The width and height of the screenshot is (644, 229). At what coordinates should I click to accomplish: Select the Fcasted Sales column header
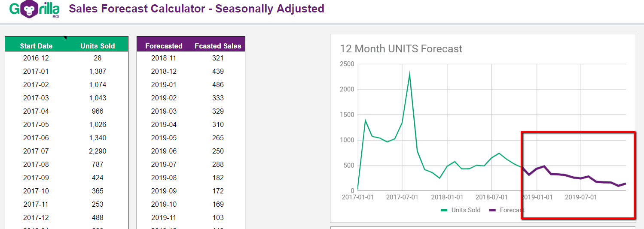[x=218, y=46]
